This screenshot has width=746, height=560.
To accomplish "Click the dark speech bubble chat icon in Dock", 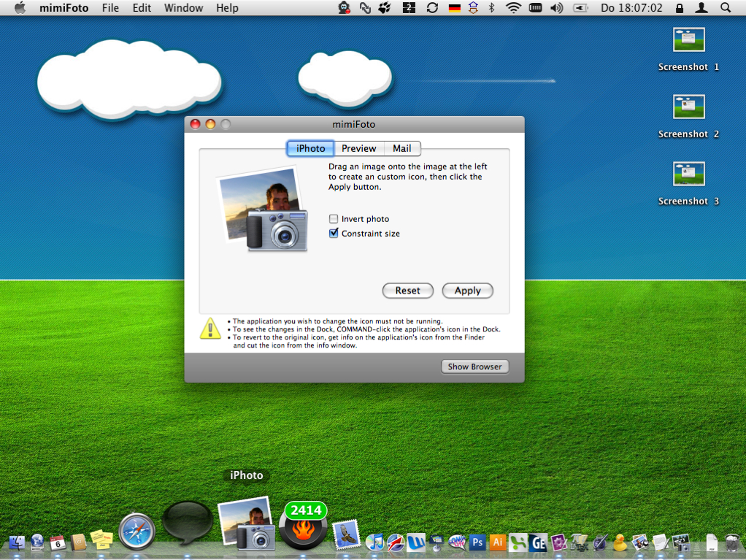I will (x=188, y=523).
